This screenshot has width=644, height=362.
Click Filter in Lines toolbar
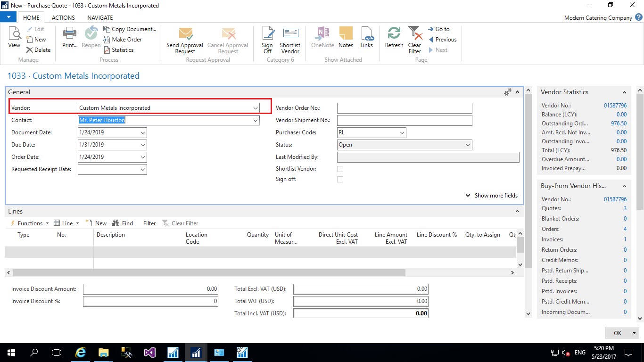click(x=149, y=223)
